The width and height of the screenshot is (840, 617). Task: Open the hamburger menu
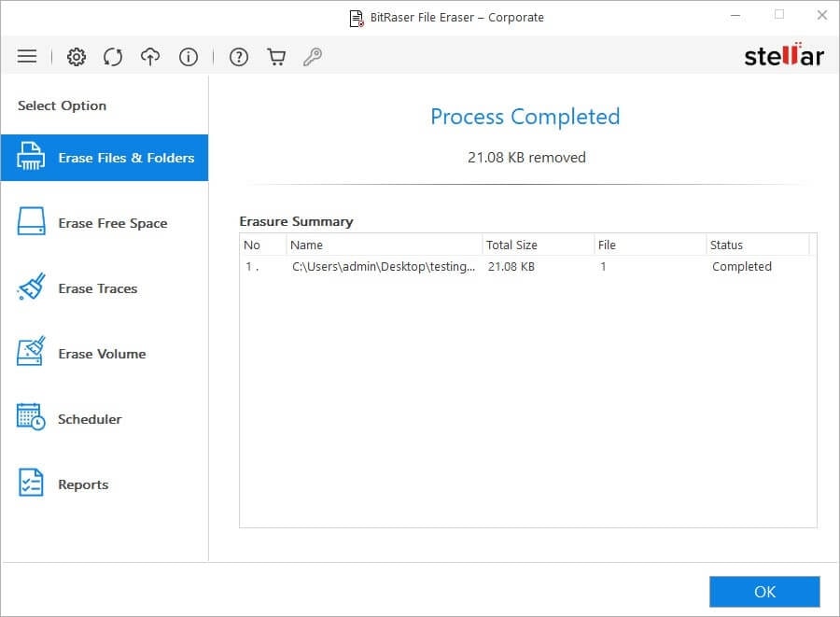[x=26, y=56]
